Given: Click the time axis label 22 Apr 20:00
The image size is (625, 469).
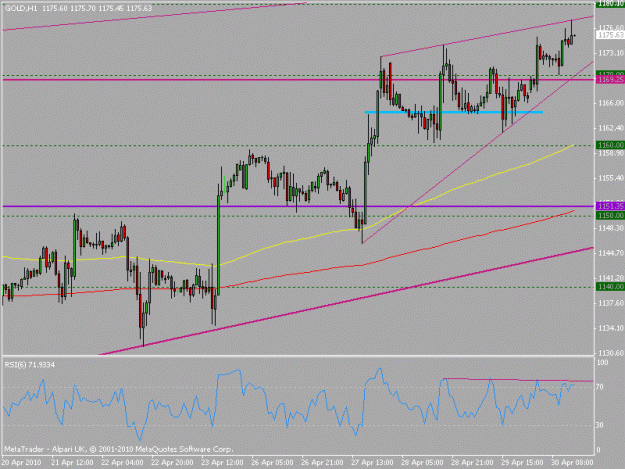Looking at the screenshot, I should click(172, 463).
